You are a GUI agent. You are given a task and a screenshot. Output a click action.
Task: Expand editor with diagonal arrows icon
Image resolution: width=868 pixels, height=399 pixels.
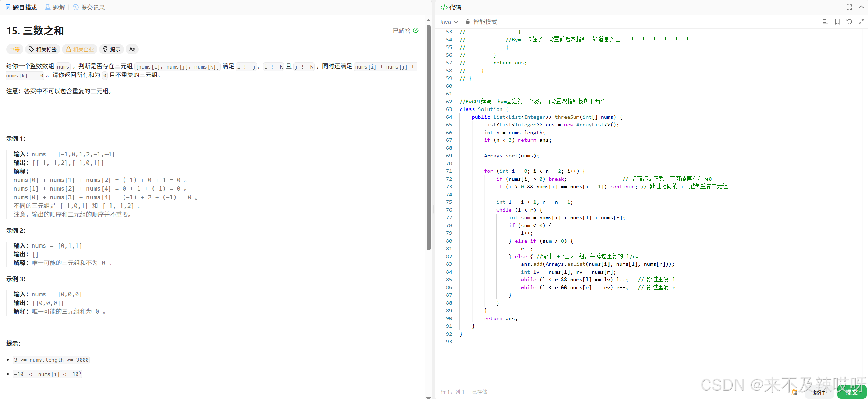tap(861, 22)
